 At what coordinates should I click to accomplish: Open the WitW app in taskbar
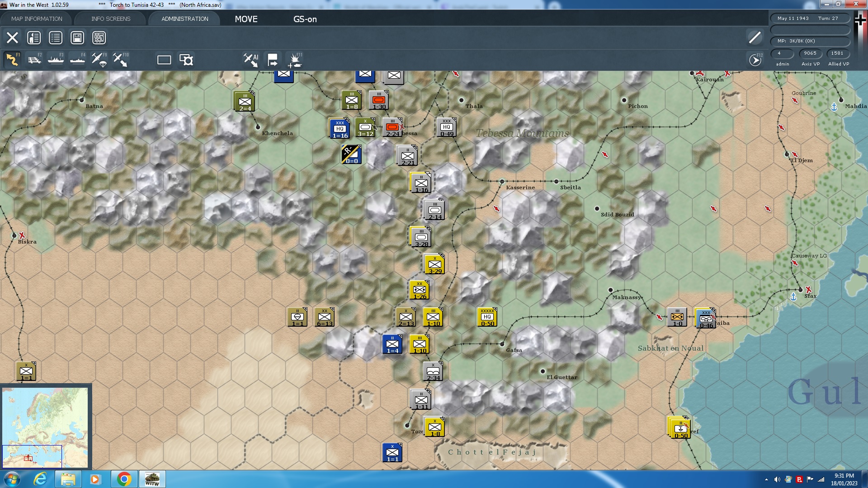click(152, 479)
